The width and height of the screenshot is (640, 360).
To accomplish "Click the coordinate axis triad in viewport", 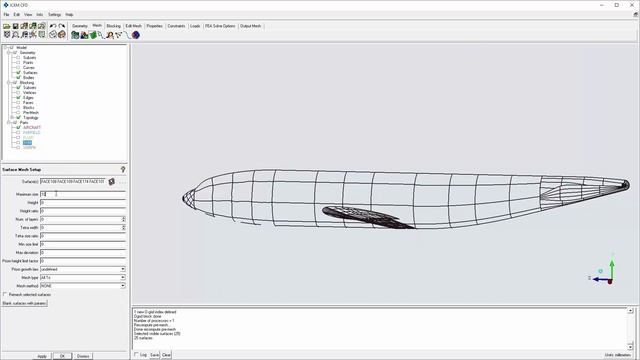I will coord(603,271).
